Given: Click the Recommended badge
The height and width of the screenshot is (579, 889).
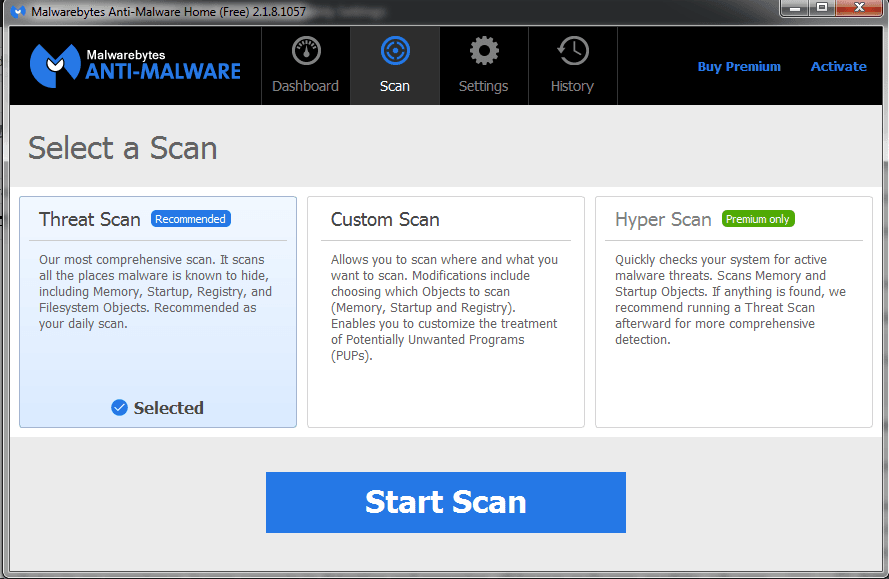Looking at the screenshot, I should point(190,219).
